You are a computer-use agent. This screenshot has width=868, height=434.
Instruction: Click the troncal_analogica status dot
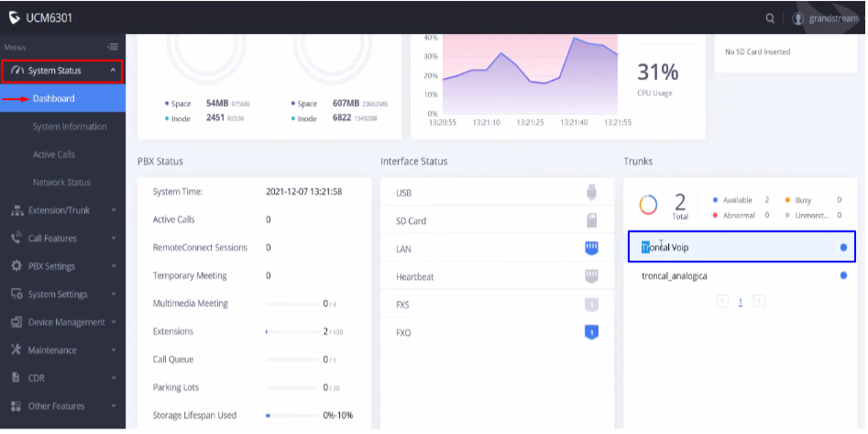(843, 275)
